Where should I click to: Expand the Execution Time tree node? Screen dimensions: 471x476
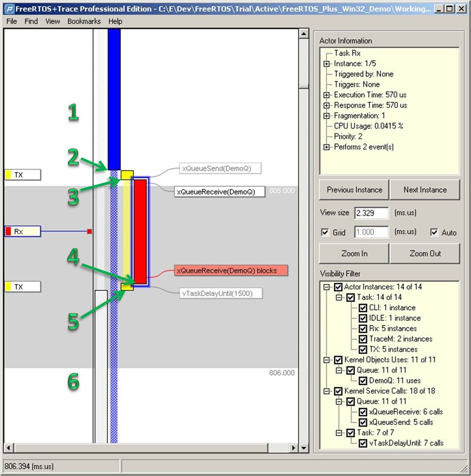point(327,95)
